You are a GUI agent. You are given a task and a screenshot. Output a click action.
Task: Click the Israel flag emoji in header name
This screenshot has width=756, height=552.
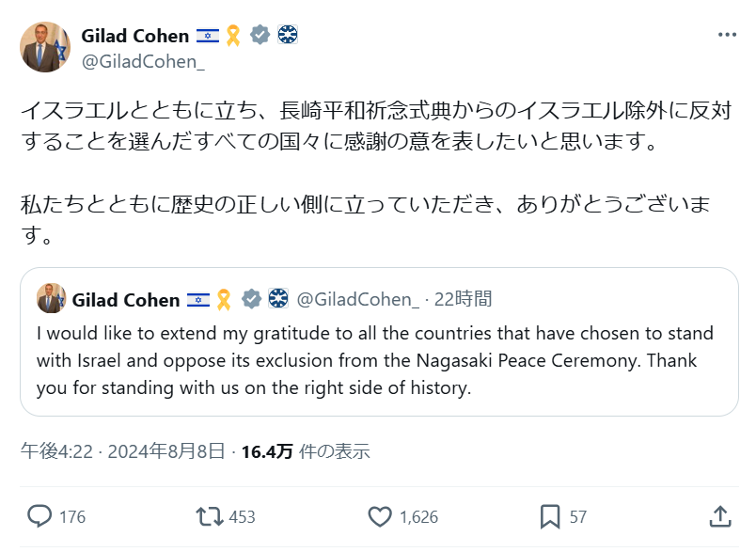207,36
